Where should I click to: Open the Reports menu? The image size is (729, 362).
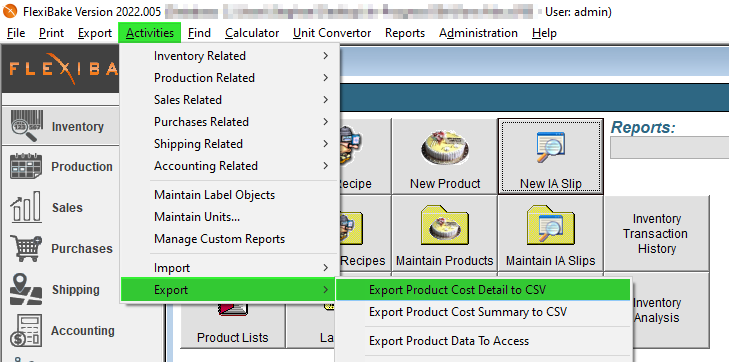coord(405,33)
